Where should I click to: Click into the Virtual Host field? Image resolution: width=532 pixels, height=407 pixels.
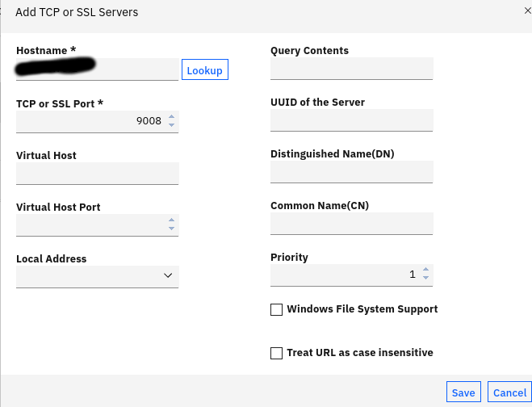tap(97, 173)
